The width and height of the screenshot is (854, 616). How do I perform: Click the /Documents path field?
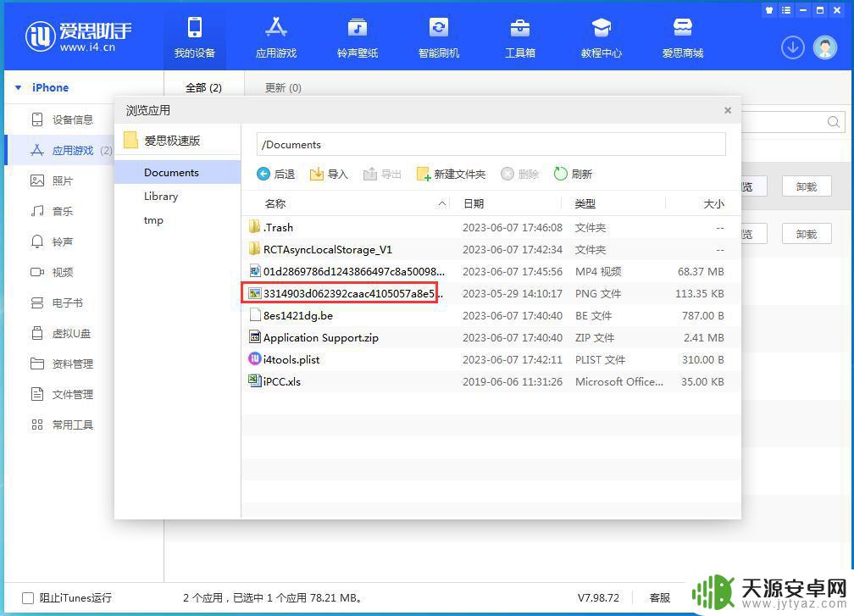(x=491, y=145)
